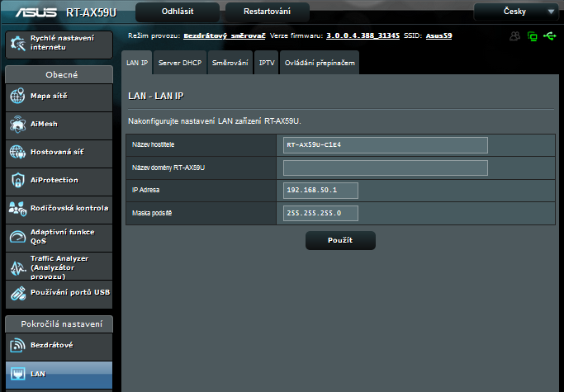Open AiProtection shield icon

pyautogui.click(x=17, y=181)
